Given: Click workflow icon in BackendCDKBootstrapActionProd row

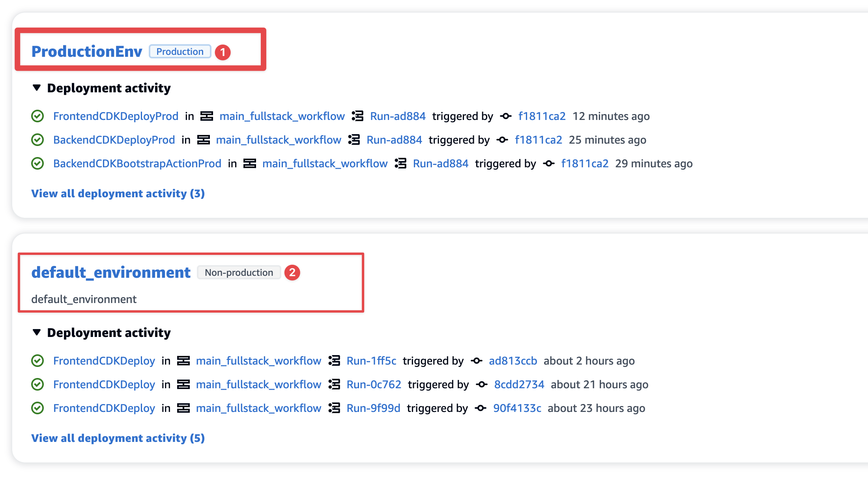Looking at the screenshot, I should (250, 164).
